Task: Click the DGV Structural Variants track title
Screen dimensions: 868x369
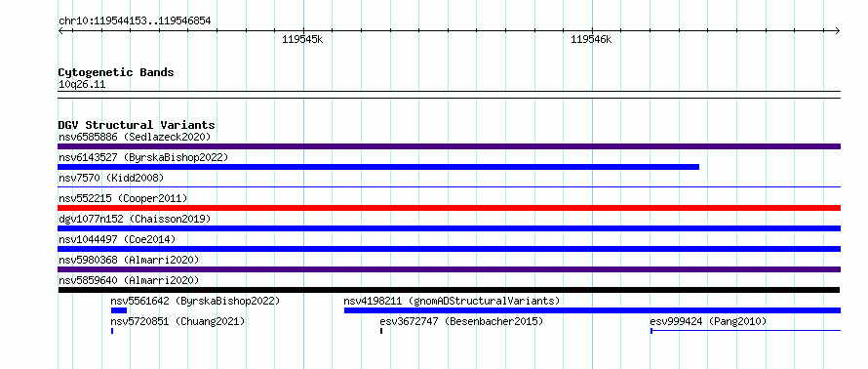Action: [x=137, y=125]
